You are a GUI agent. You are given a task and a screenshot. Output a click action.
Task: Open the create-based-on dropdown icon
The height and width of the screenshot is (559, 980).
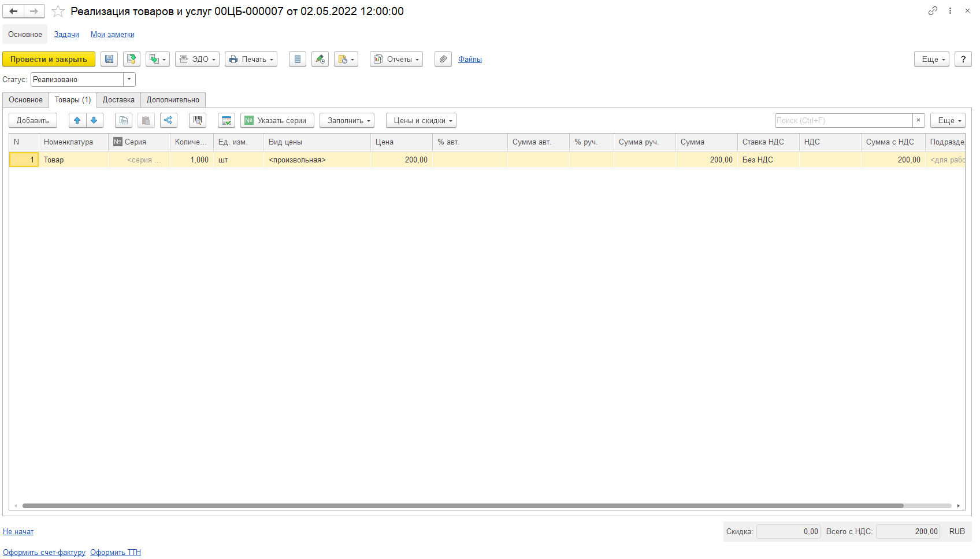[158, 59]
